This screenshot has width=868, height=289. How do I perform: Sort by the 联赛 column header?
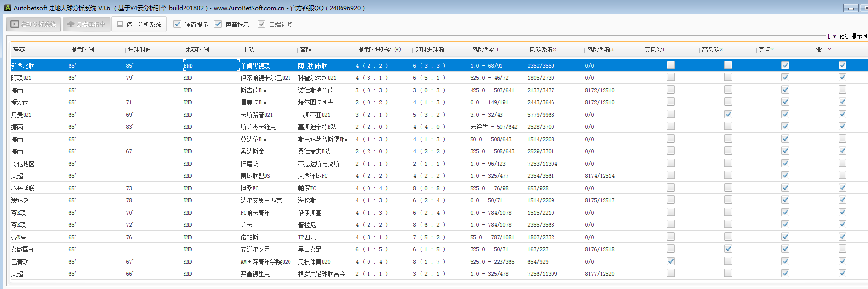pos(19,49)
